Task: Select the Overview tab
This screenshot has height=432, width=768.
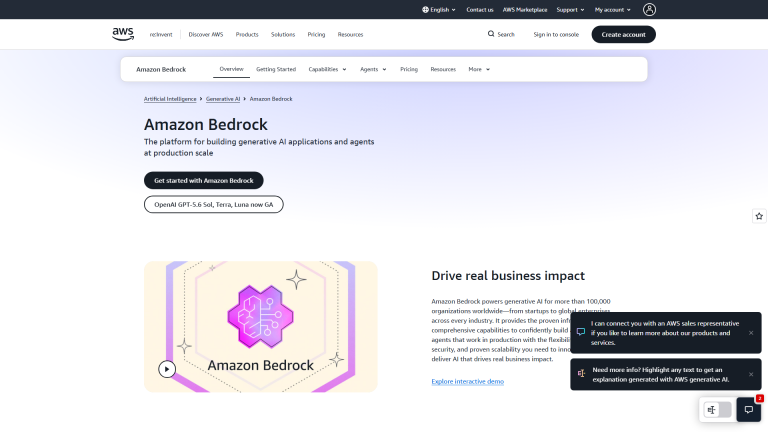Action: click(x=231, y=69)
